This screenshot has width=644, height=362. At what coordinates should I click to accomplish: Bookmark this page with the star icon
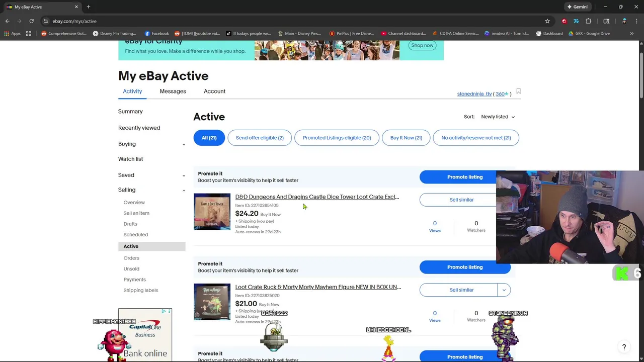point(547,21)
